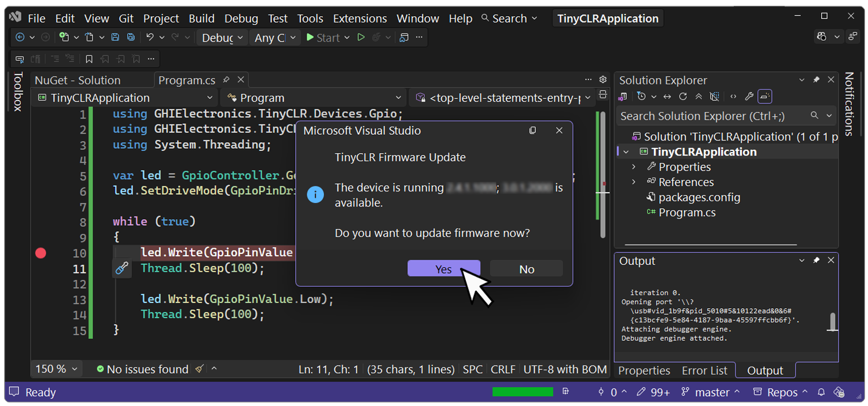Click the Start debugging button
The image size is (868, 406).
[x=323, y=38]
